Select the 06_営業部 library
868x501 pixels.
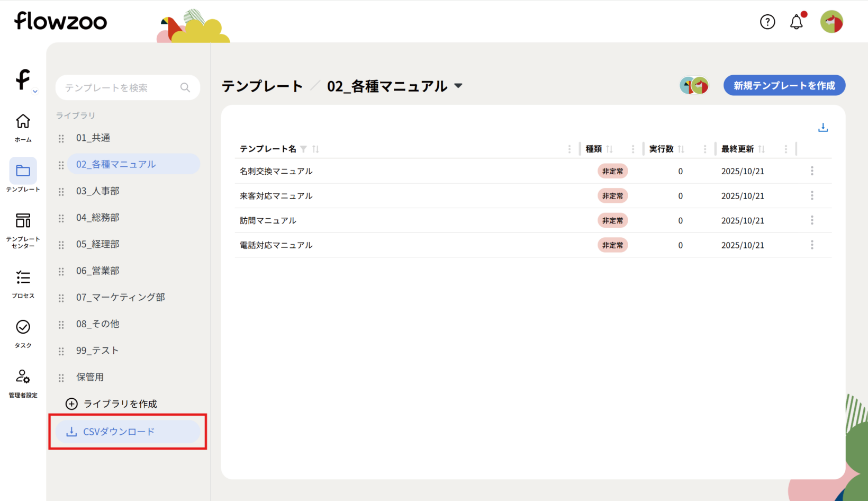tap(98, 271)
